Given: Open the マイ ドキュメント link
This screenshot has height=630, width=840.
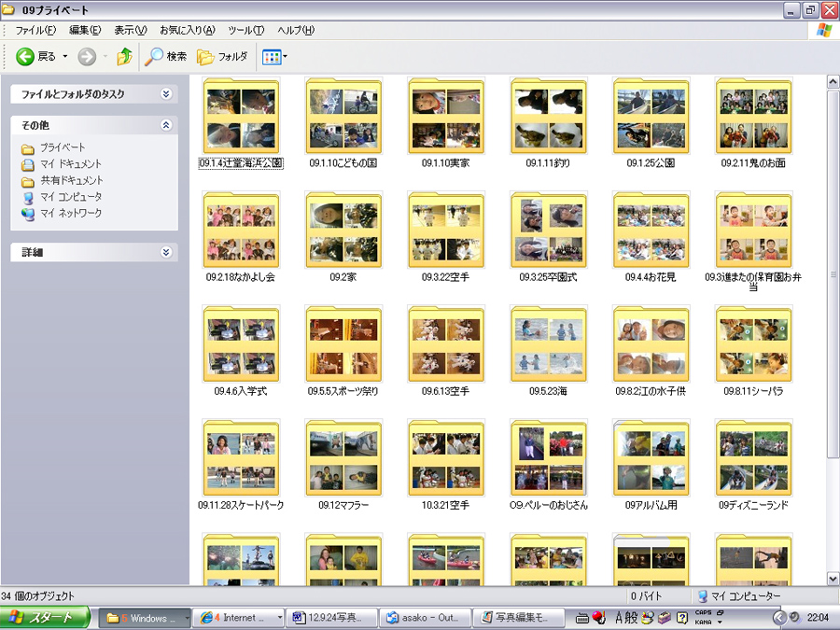Looking at the screenshot, I should [70, 164].
